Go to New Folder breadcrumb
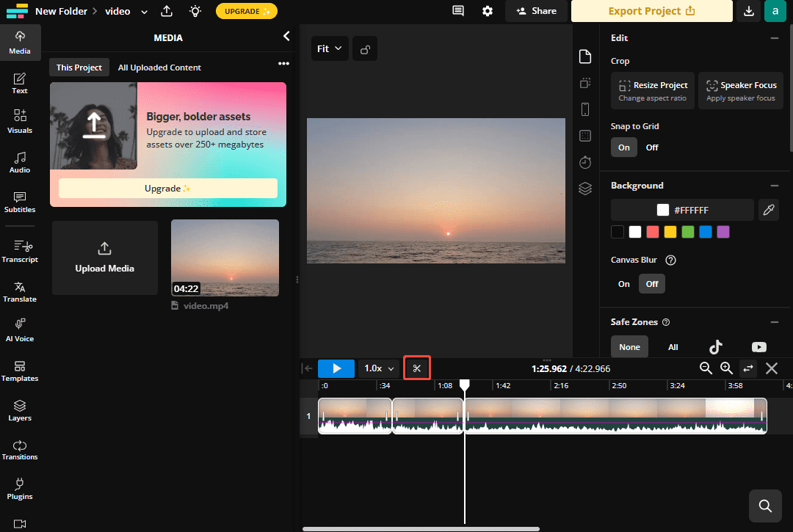Image resolution: width=793 pixels, height=532 pixels. [x=61, y=11]
